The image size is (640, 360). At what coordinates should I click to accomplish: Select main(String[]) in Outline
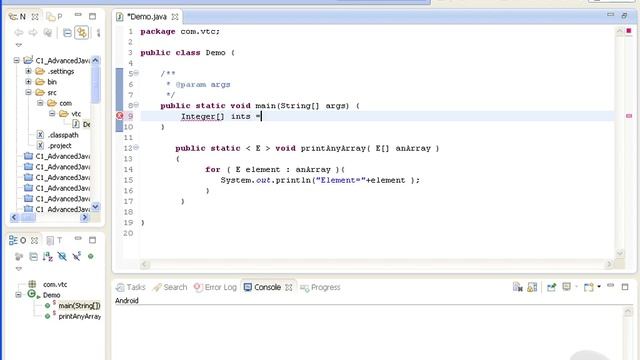(79, 306)
